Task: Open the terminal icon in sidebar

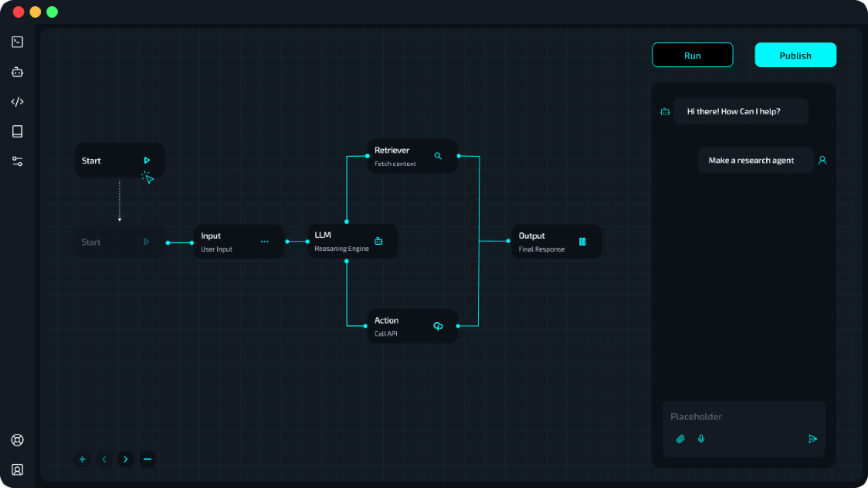Action: click(x=17, y=42)
